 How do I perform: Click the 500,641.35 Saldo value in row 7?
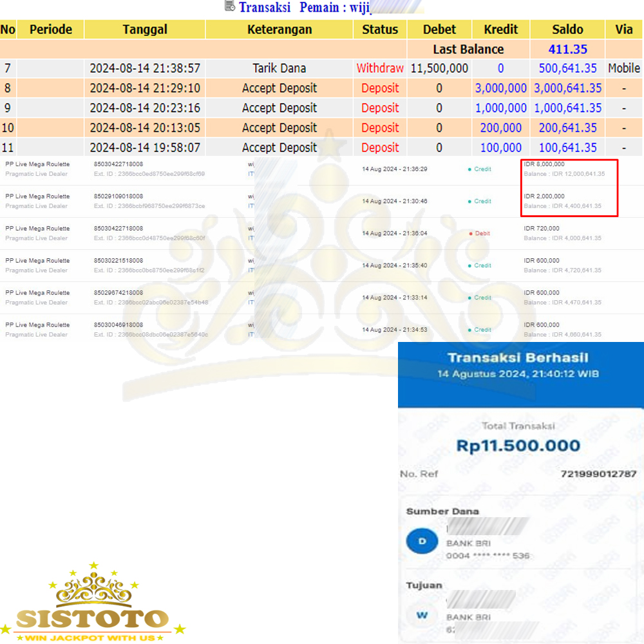567,68
